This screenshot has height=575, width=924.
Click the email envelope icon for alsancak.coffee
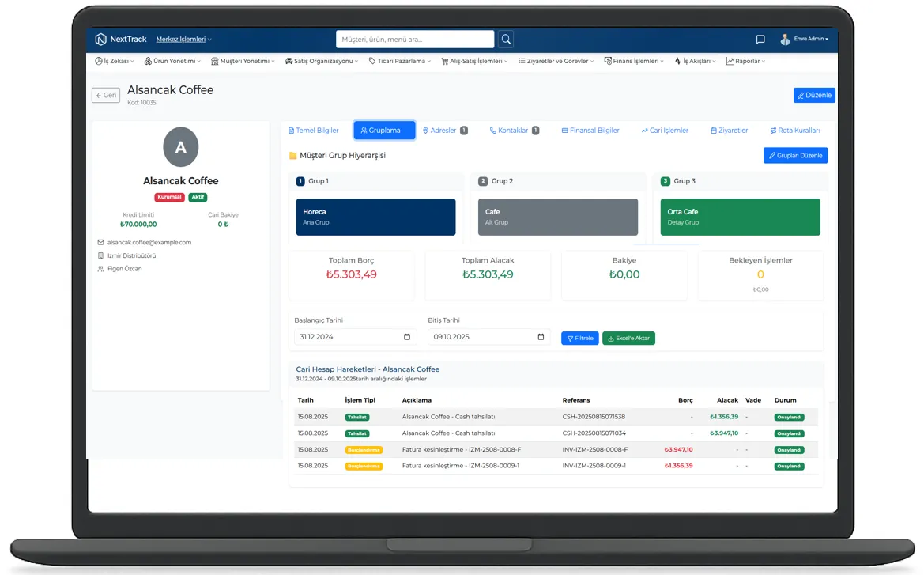click(100, 243)
